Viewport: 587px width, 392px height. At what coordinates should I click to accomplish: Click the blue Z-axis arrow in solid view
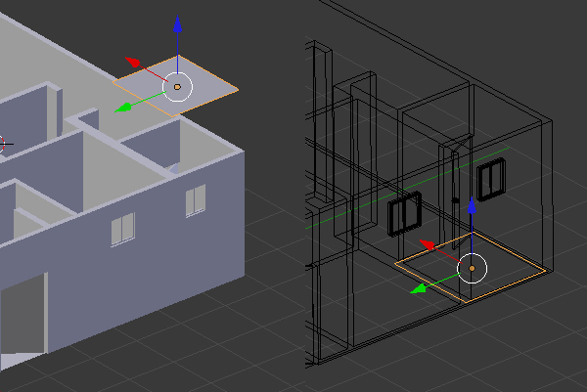pyautogui.click(x=177, y=24)
